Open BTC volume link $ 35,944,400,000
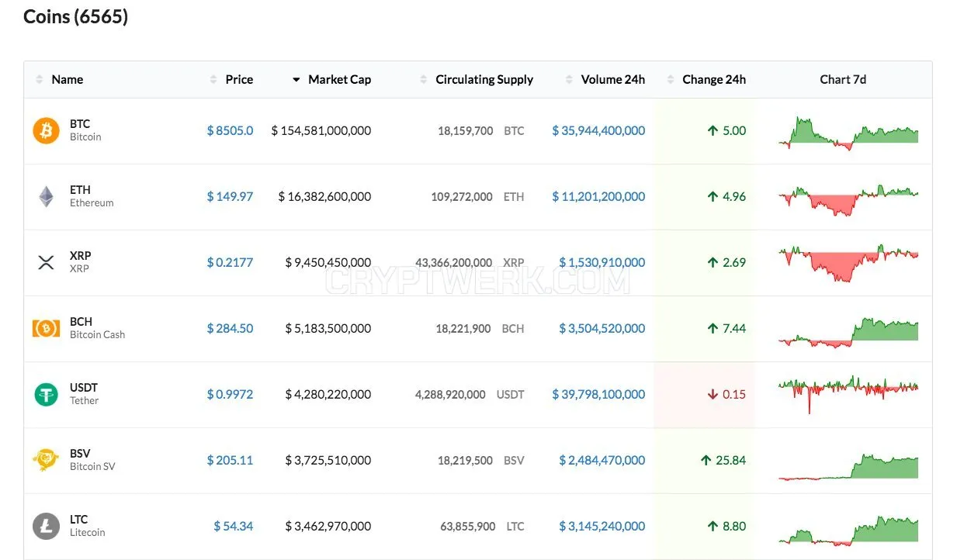Screen dimensions: 957x560 pos(598,130)
